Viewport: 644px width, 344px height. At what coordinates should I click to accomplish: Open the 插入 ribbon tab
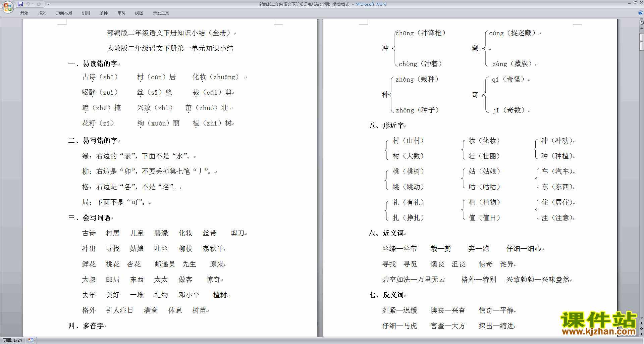click(42, 13)
